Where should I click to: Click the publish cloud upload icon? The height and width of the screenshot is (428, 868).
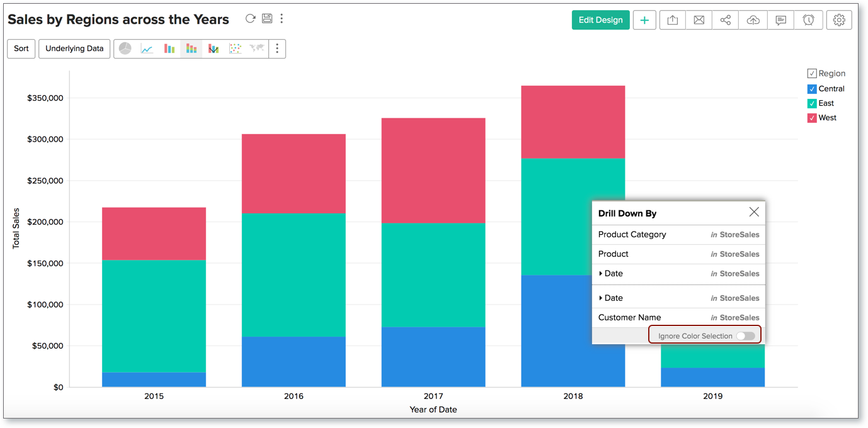click(x=753, y=20)
